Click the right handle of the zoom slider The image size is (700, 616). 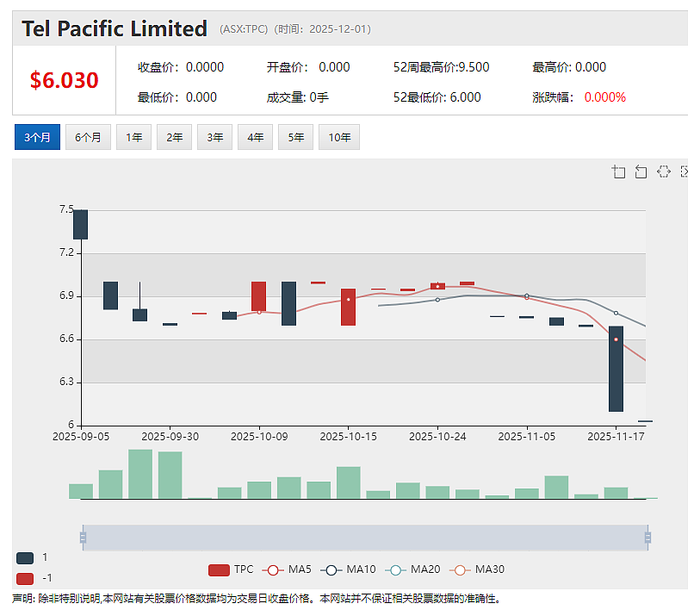click(647, 538)
